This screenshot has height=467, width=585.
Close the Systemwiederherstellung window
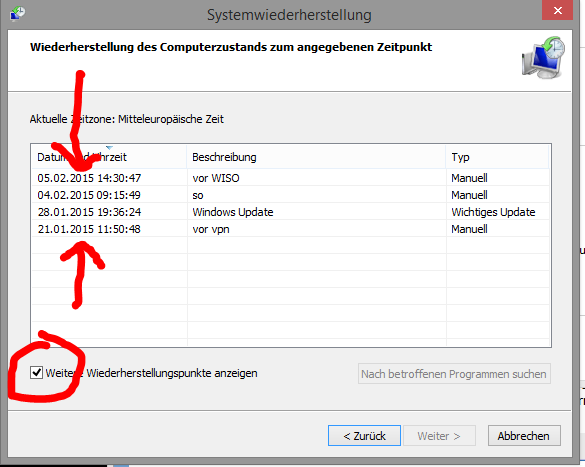[557, 10]
